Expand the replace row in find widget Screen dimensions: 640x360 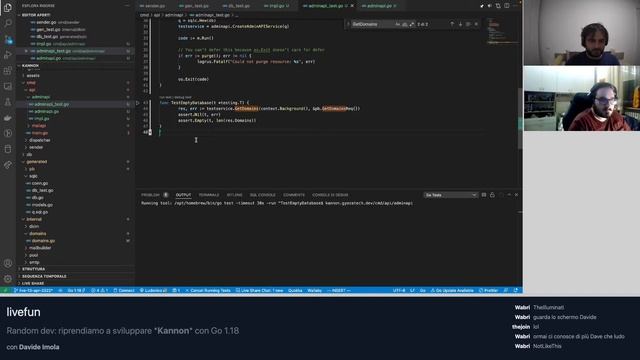[348, 24]
